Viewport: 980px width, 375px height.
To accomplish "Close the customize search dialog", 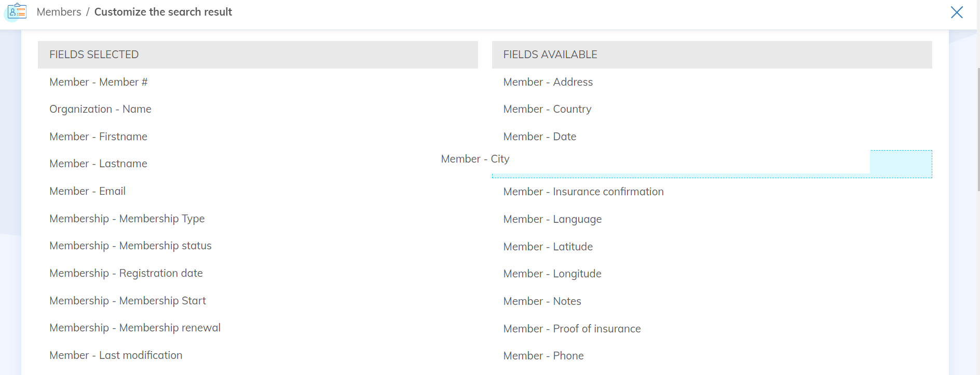I will pos(956,12).
